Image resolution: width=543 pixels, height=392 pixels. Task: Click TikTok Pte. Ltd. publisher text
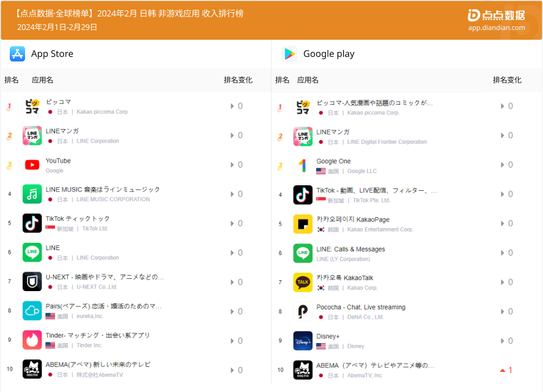tap(372, 201)
